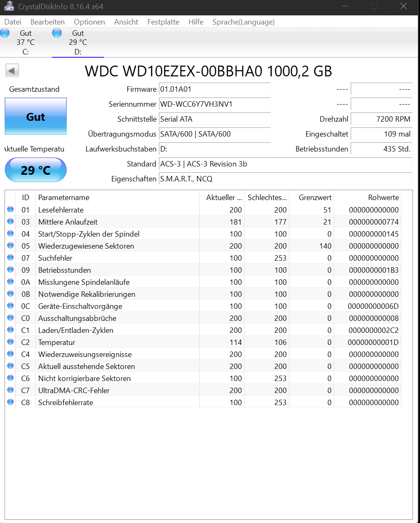Screen dimensions: 420x523
Task: Click the Eingeschaltet value 109 mal
Action: 382,134
